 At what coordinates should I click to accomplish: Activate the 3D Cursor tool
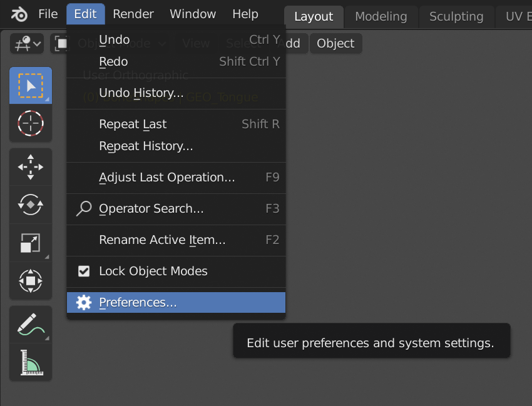click(31, 123)
